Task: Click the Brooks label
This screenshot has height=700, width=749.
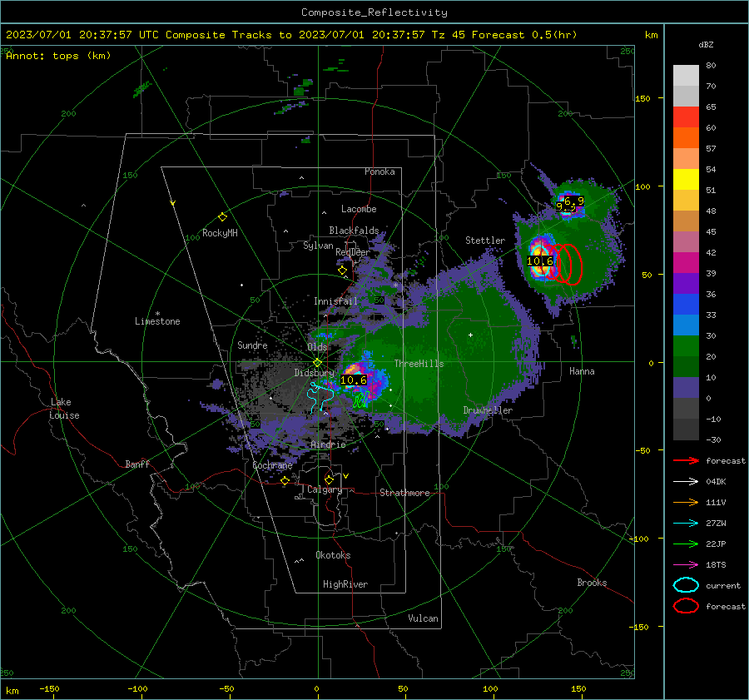Action: tap(592, 583)
